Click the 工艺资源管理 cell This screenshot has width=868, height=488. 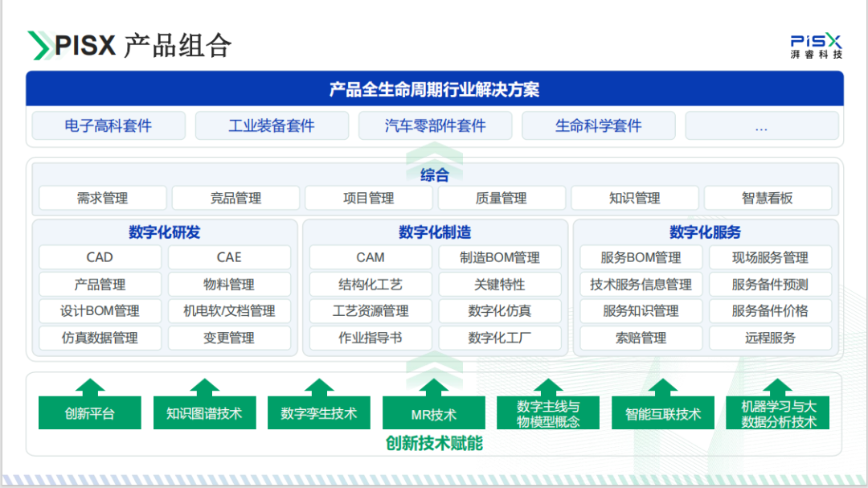pyautogui.click(x=371, y=311)
